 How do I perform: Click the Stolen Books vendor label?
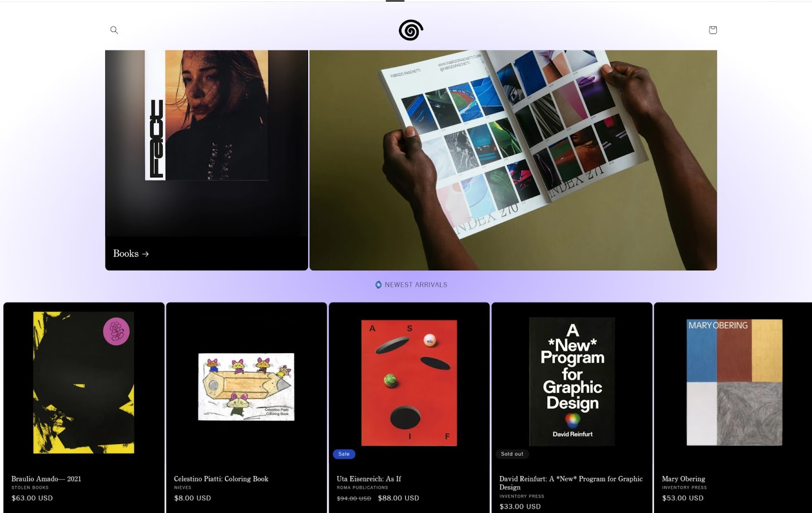click(x=30, y=488)
